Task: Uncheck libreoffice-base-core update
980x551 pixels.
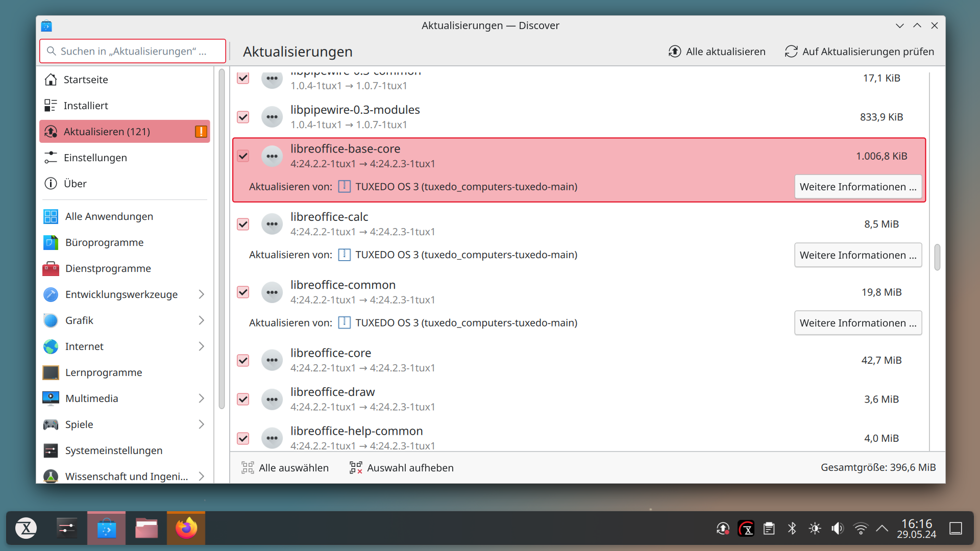Action: (x=243, y=156)
